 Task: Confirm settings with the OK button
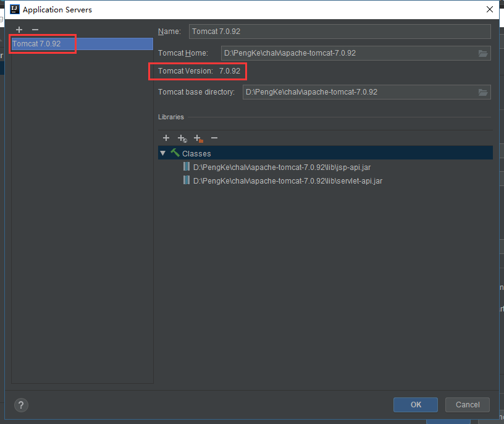(x=415, y=405)
